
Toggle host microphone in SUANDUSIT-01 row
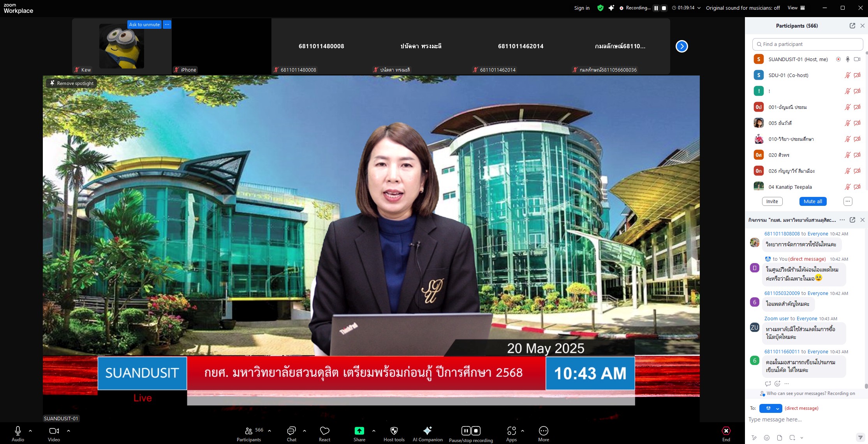pyautogui.click(x=847, y=59)
